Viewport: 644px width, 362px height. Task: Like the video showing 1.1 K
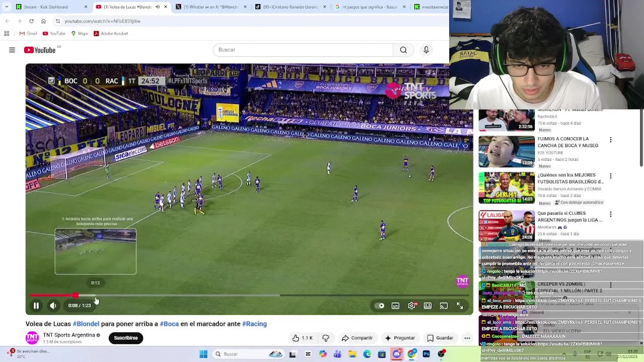pos(303,338)
